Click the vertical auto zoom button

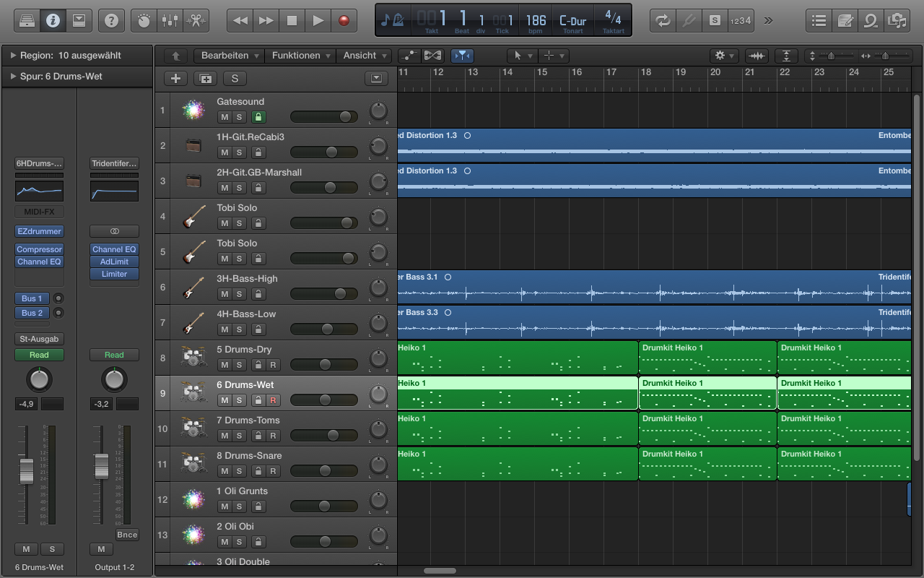click(x=786, y=56)
